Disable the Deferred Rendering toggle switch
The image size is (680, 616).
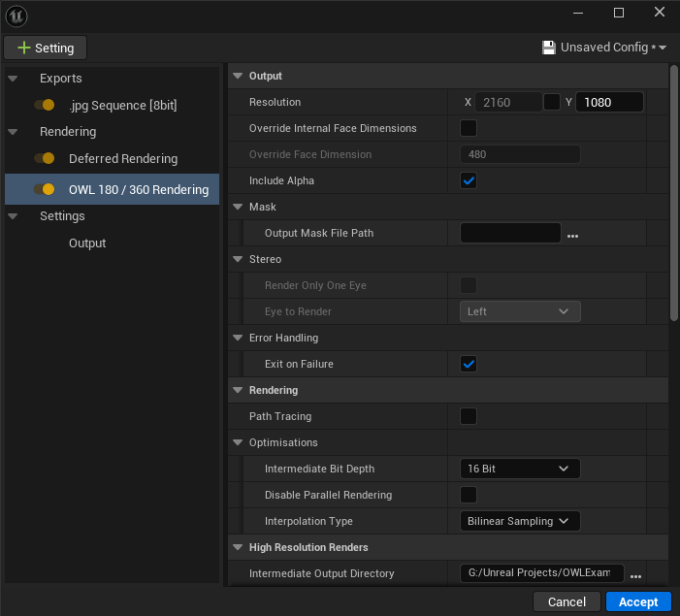44,158
